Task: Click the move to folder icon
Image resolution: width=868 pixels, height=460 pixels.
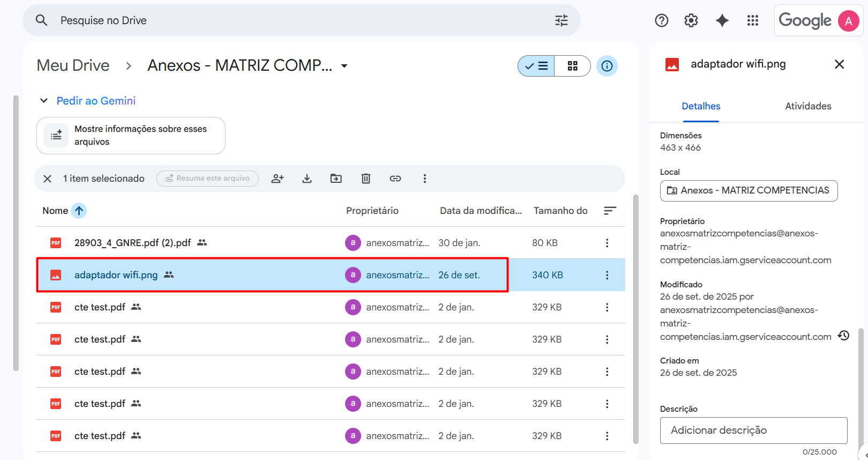Action: click(x=336, y=179)
